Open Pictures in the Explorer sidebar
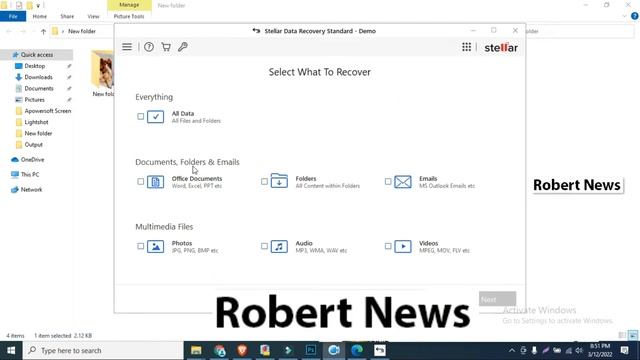Image resolution: width=640 pixels, height=360 pixels. 35,100
